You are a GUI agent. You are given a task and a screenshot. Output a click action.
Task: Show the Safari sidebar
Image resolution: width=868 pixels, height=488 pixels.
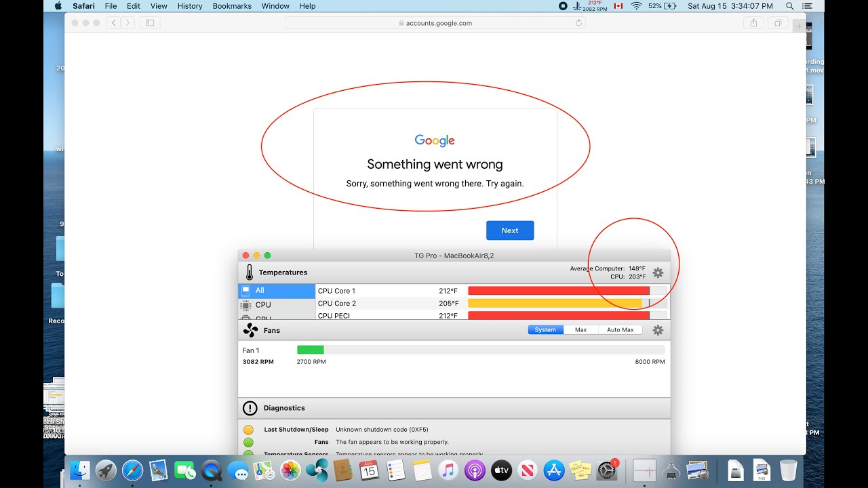click(x=150, y=23)
